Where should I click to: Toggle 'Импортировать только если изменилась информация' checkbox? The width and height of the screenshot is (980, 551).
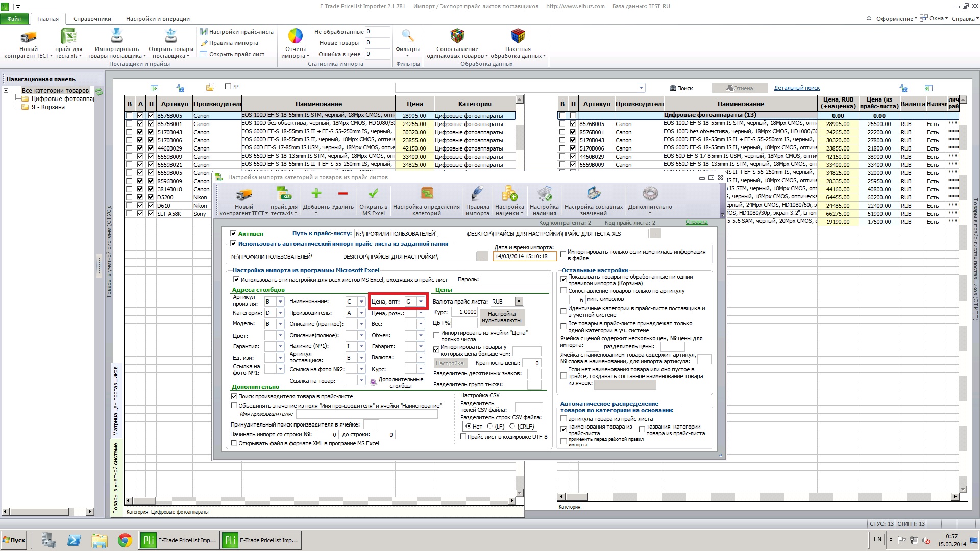point(563,254)
